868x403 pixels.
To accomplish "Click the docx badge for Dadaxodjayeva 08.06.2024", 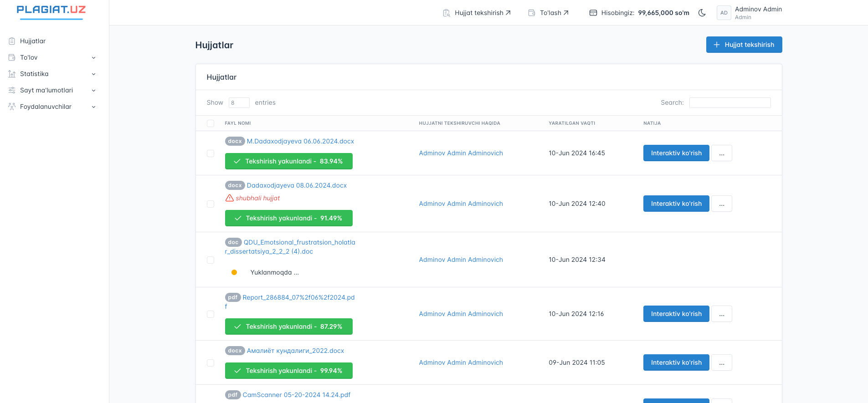I will (x=235, y=185).
